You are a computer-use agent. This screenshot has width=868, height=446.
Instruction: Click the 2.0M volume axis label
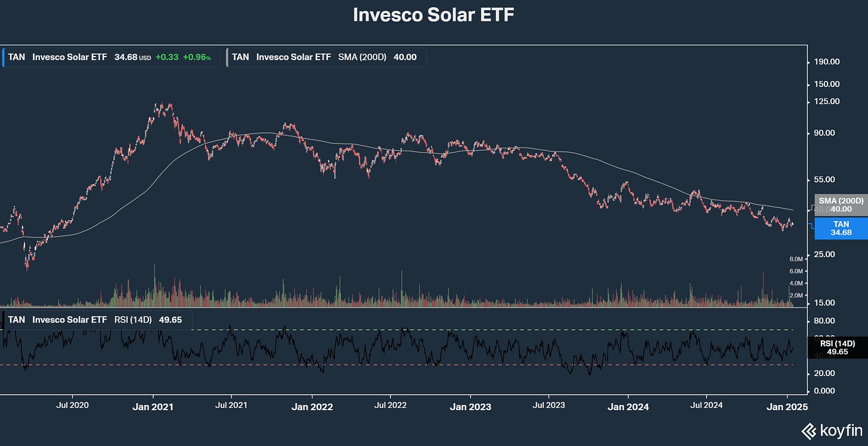[796, 295]
